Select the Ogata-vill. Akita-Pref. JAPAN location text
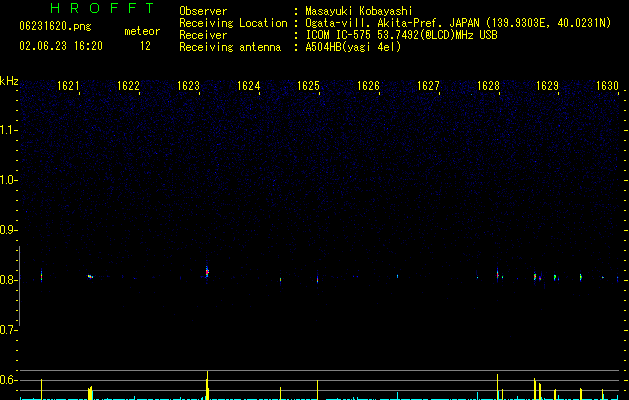 (x=458, y=23)
